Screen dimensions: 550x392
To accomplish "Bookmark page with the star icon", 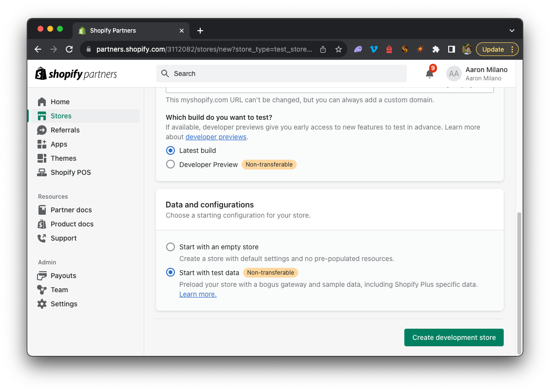I will [x=339, y=50].
